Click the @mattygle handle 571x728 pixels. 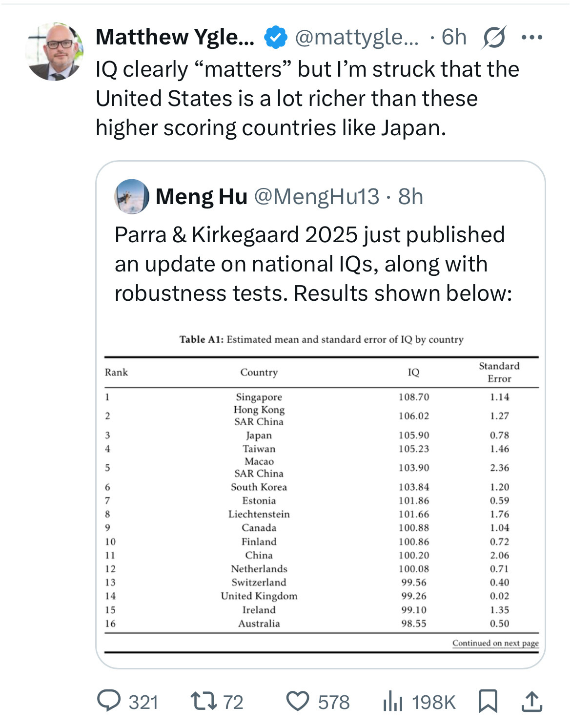[x=356, y=38]
